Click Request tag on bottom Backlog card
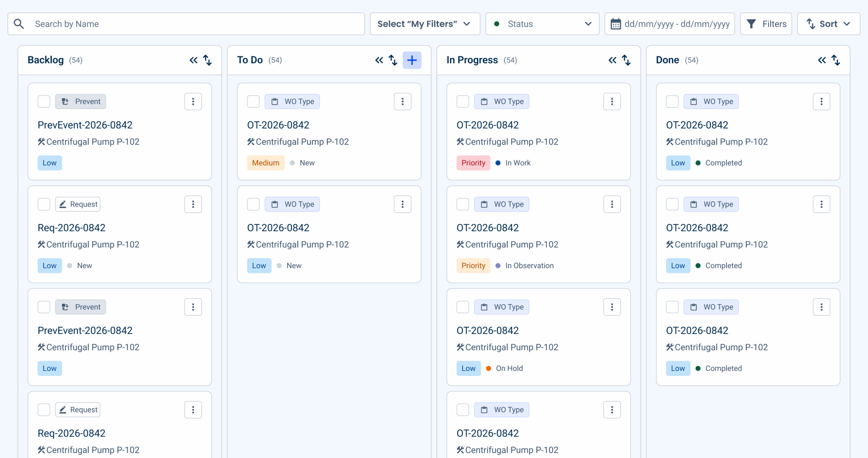This screenshot has height=458, width=868. pyautogui.click(x=78, y=410)
